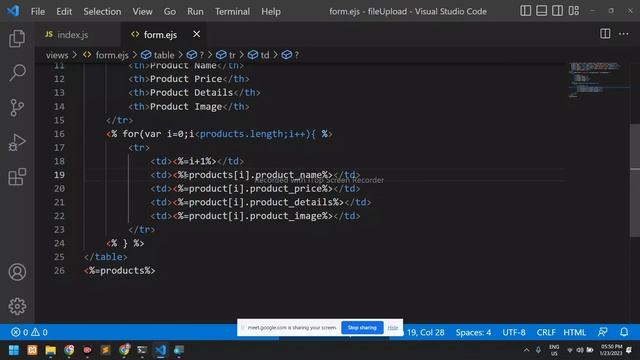The width and height of the screenshot is (640, 360).
Task: Close the form.ejs tab
Action: (196, 34)
